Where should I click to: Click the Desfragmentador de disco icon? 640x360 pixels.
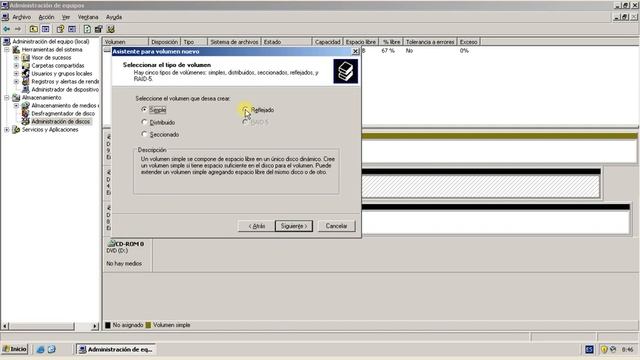pyautogui.click(x=25, y=113)
